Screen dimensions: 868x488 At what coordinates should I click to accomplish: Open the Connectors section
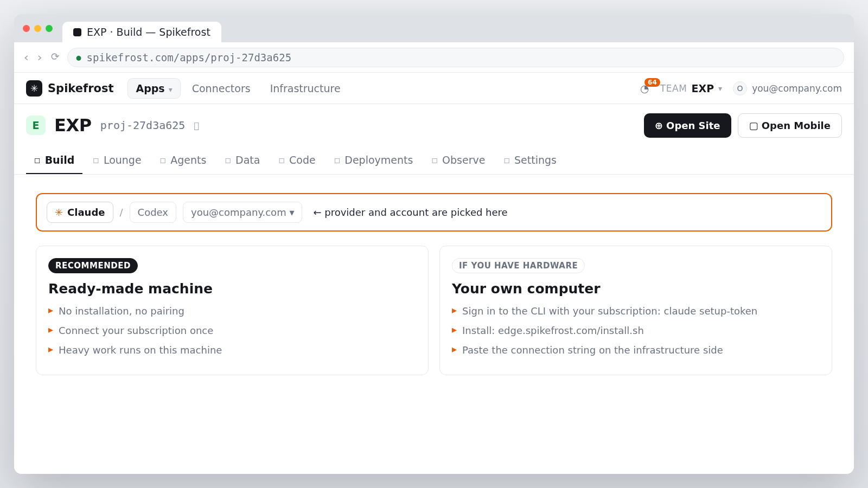click(x=221, y=88)
